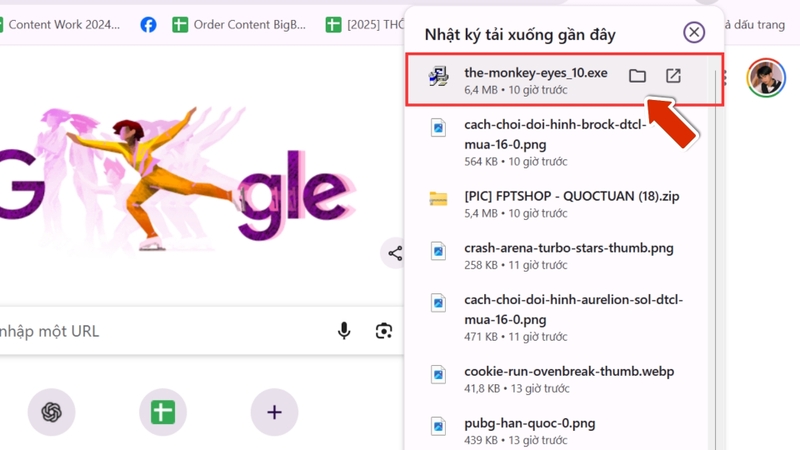Screen dimensions: 800x450
Task: Add a new shortcut tile
Action: (x=274, y=412)
